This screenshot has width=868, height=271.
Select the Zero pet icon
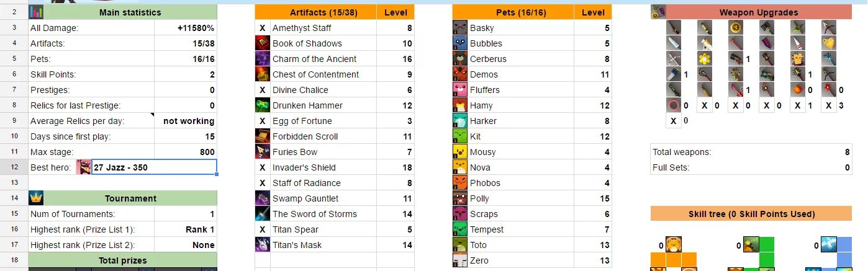459,260
